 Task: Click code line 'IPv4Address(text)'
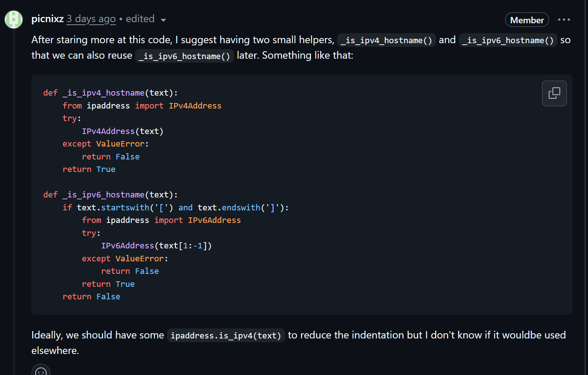(122, 131)
